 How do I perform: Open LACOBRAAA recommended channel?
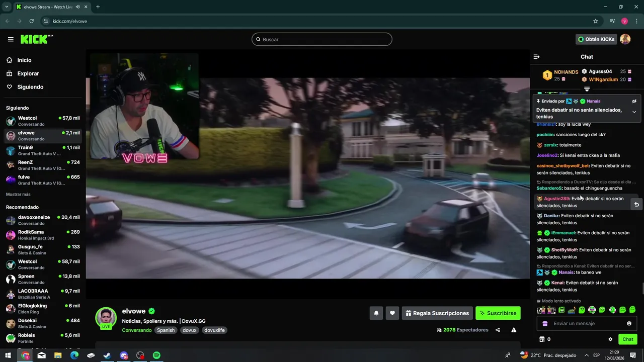point(42,294)
